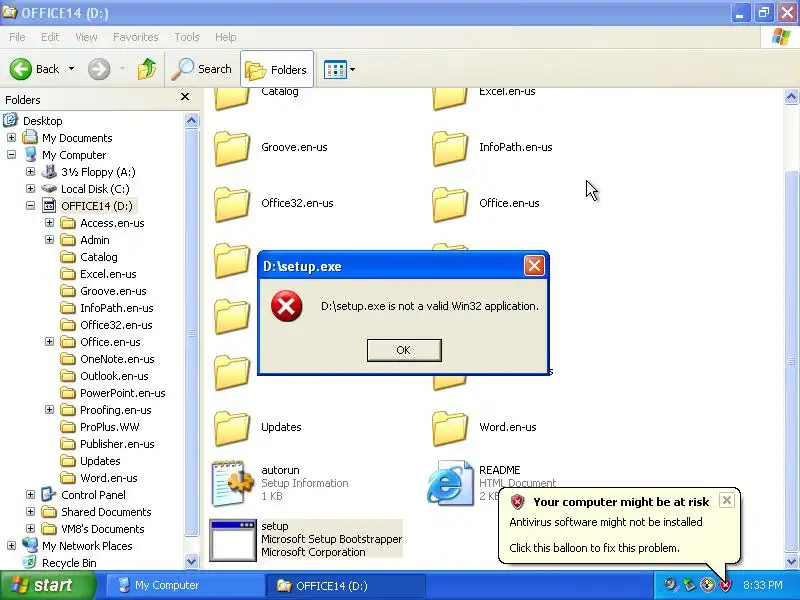Expand the Admin folder tree node
The image size is (800, 600).
click(x=49, y=240)
